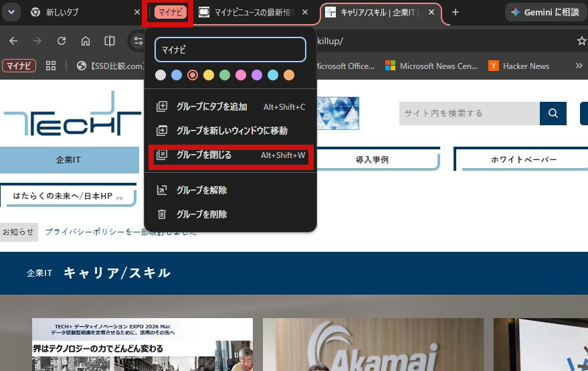
Task: Edit the group name field マイナビ
Action: click(x=230, y=50)
